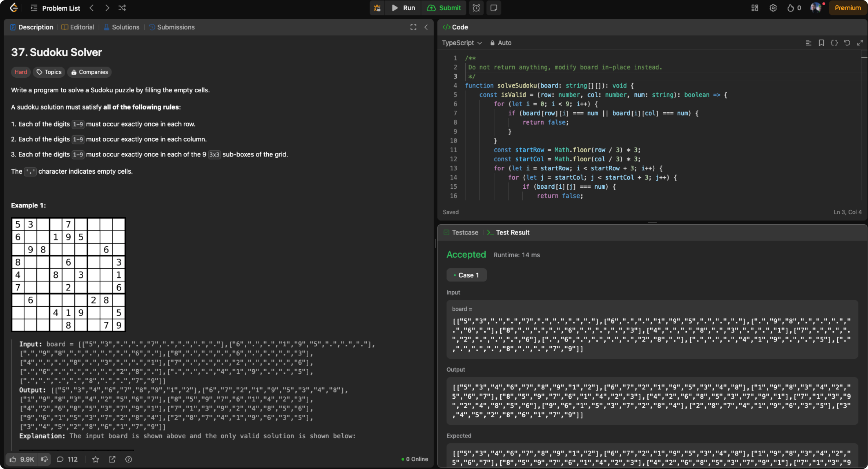Run the code
This screenshot has width=868, height=469.
[x=403, y=8]
